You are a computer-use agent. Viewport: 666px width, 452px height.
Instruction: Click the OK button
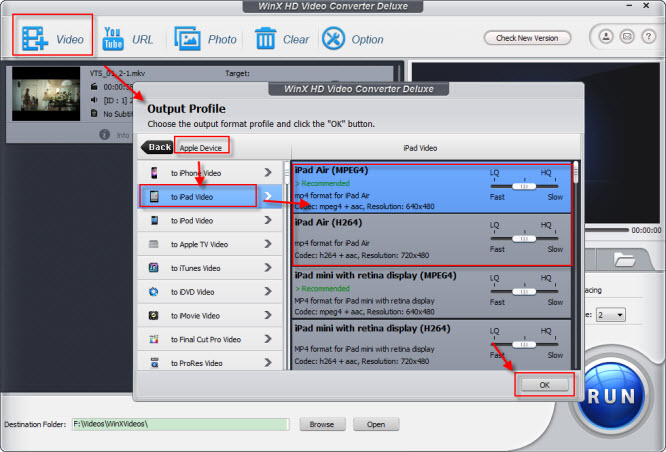545,385
